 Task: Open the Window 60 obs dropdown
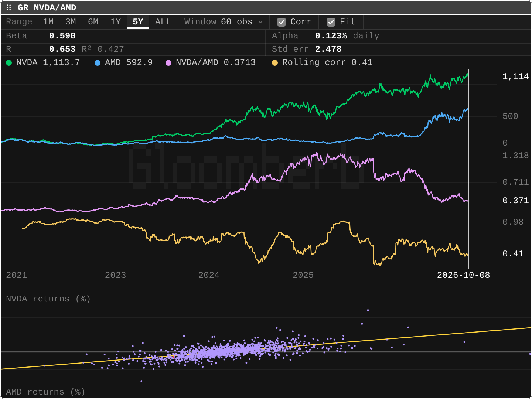(x=224, y=22)
